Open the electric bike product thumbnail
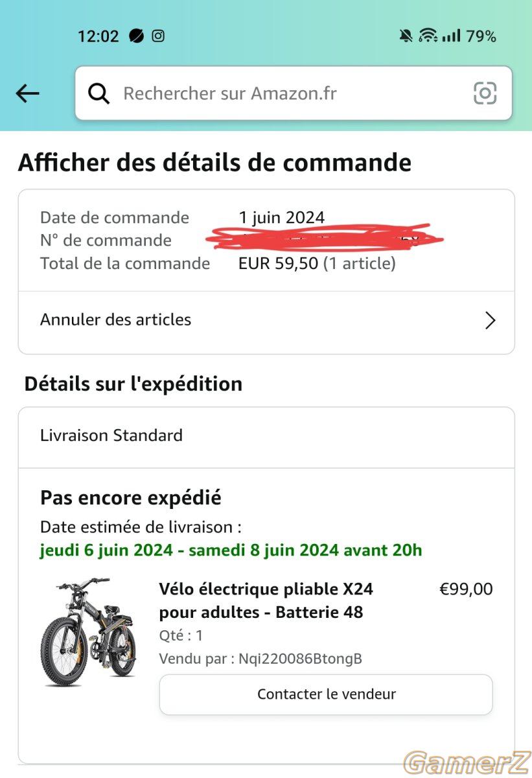 pos(88,631)
